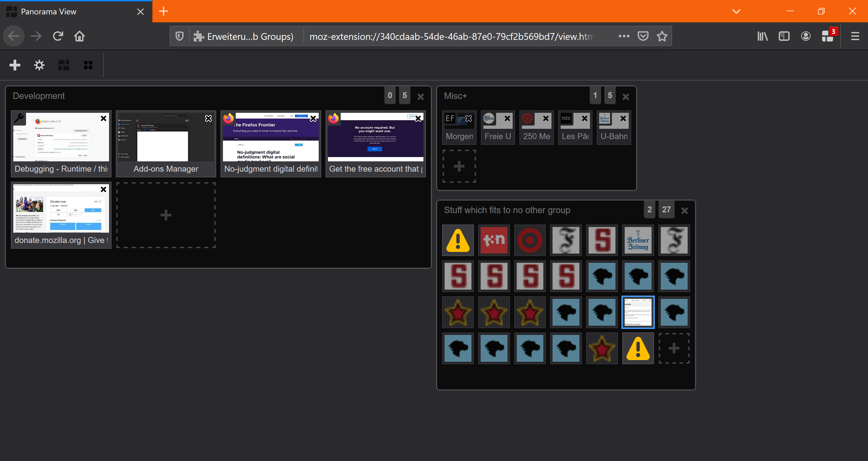Open the page actions three-dot menu
Image resolution: width=868 pixels, height=461 pixels.
pos(624,36)
